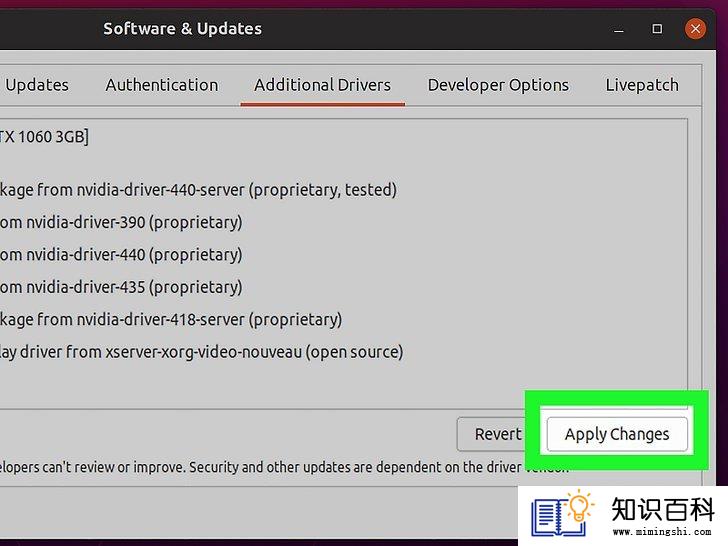Select the nvidia-driver-440 (proprietary) option

tap(121, 255)
